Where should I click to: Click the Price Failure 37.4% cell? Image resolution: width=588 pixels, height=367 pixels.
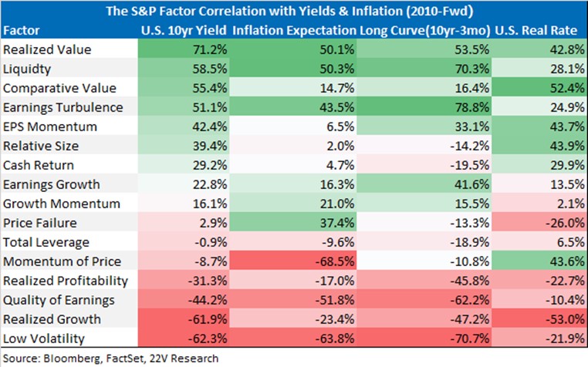(x=293, y=223)
